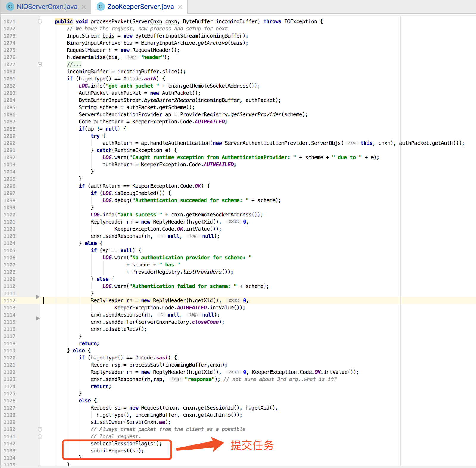Expand the folded comment block at line 1077
This screenshot has width=476, height=468.
[40, 64]
